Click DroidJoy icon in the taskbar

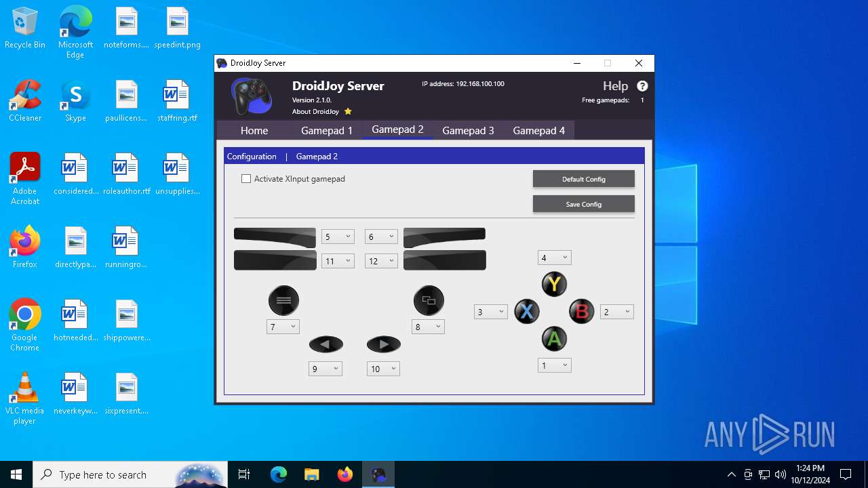pos(378,474)
